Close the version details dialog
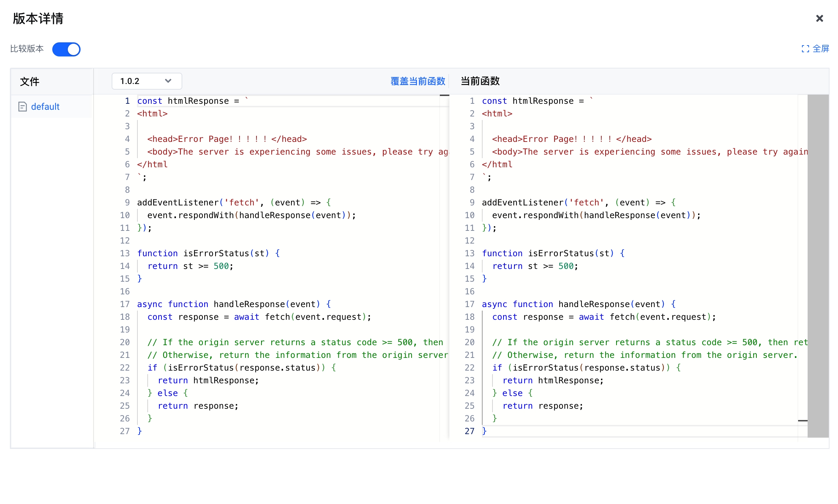 (819, 18)
